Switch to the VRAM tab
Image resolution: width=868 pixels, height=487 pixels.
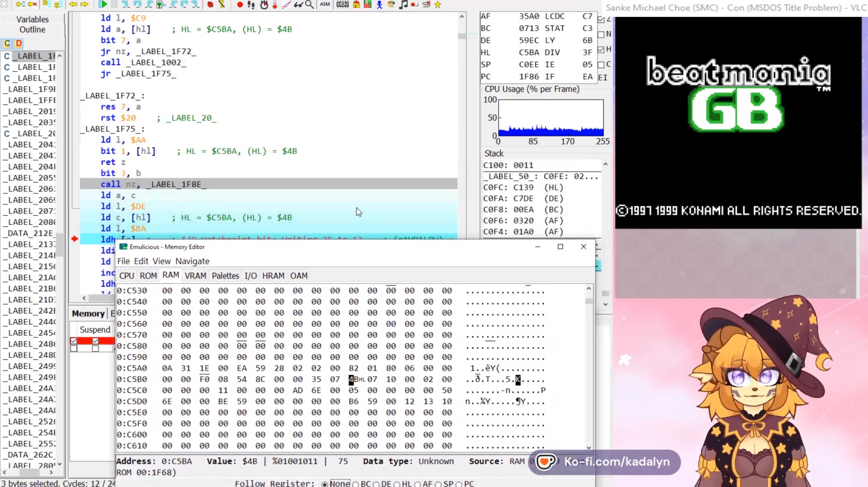[195, 275]
